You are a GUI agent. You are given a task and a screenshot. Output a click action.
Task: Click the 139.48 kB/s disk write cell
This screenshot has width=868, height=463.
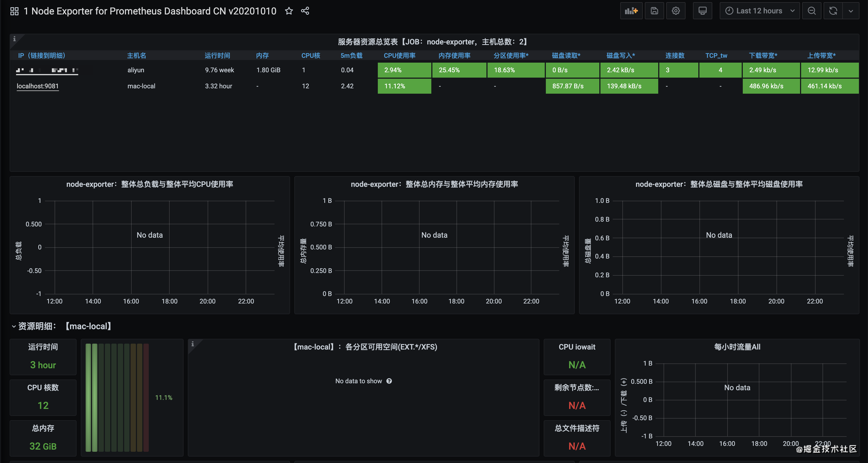pyautogui.click(x=629, y=86)
